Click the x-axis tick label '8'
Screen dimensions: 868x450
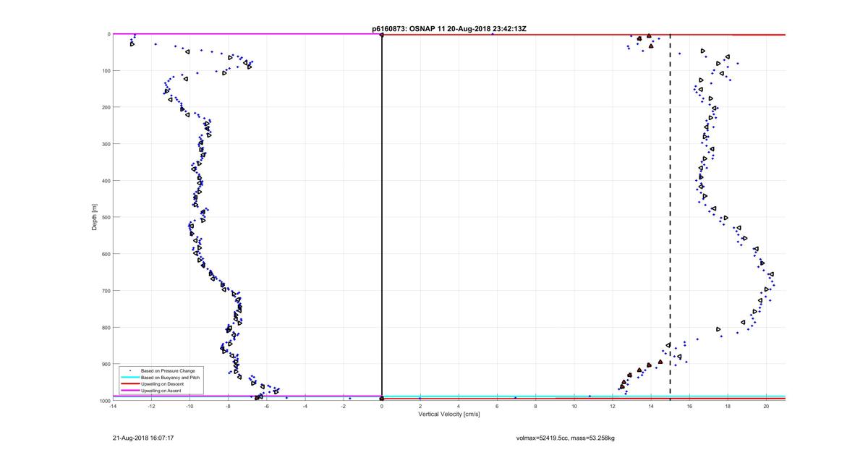tap(535, 406)
